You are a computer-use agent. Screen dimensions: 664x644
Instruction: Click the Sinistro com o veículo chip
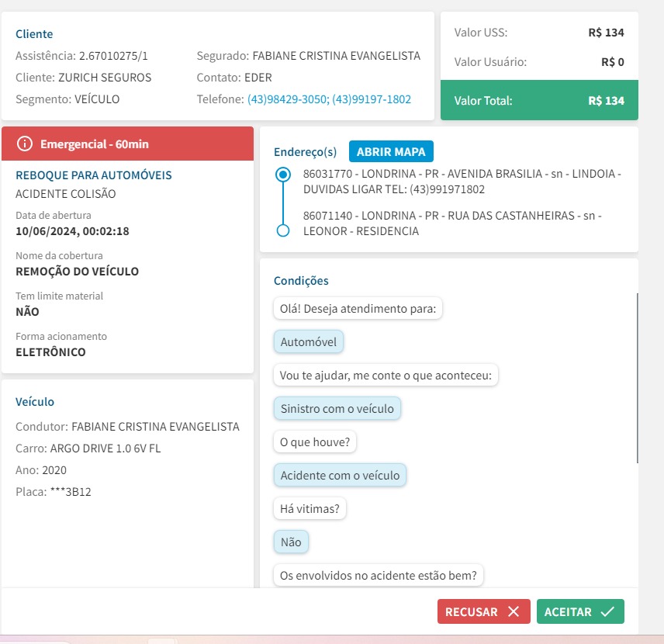[x=337, y=408]
